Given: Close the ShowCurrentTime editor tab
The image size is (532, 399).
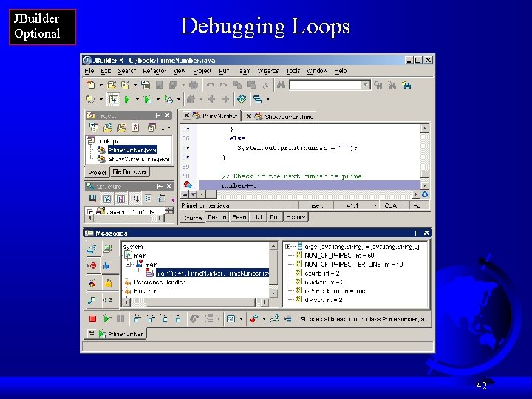Looking at the screenshot, I should click(x=248, y=117).
